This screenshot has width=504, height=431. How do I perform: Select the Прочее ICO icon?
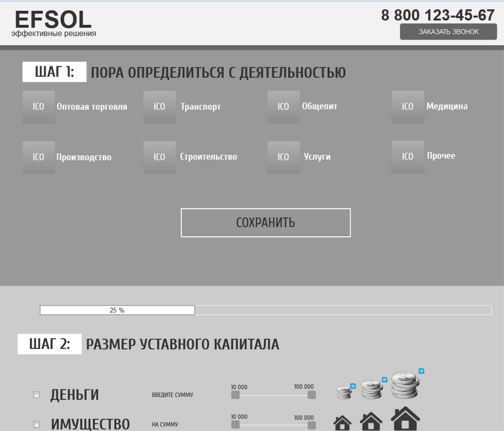tap(408, 157)
